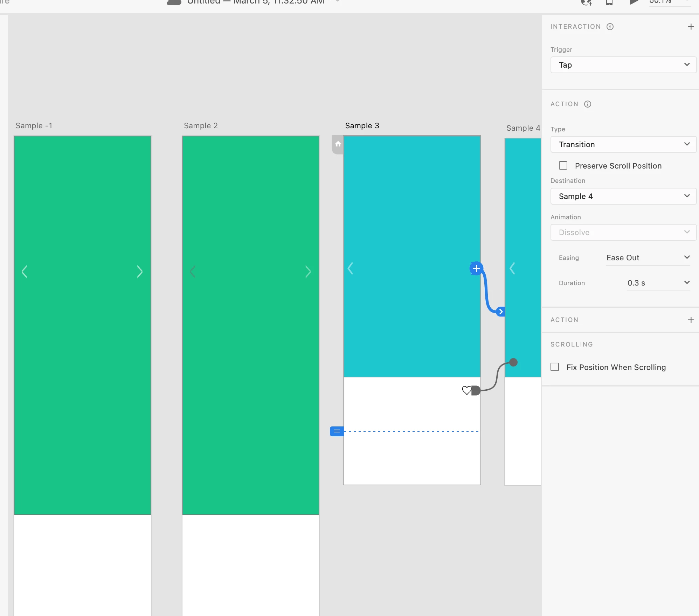Viewport: 699px width, 616px height.
Task: Click the blue scroll marker handle on Sample 3
Action: [x=337, y=431]
